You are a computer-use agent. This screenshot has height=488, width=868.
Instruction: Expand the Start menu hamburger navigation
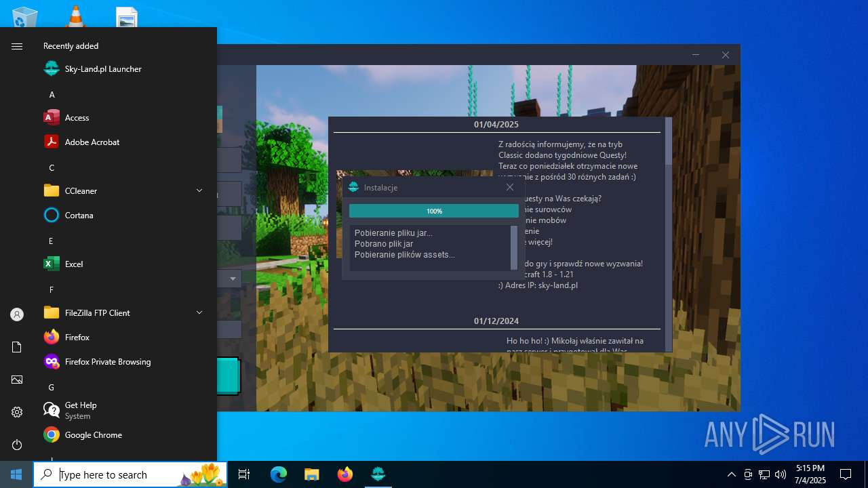tap(17, 46)
